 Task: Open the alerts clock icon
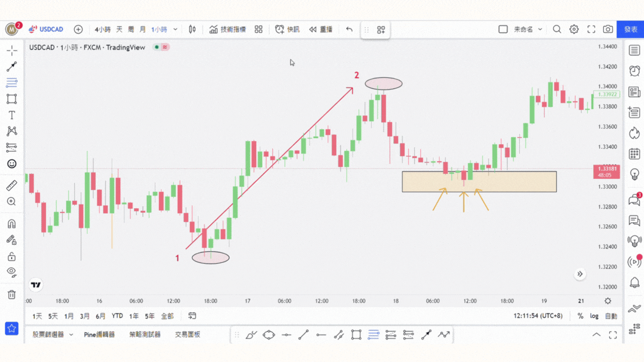(634, 71)
